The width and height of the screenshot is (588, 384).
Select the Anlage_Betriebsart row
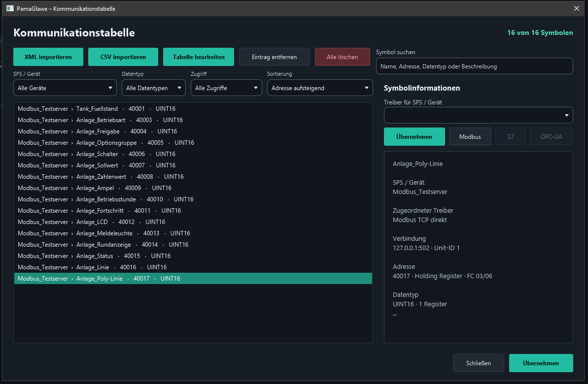[193, 120]
